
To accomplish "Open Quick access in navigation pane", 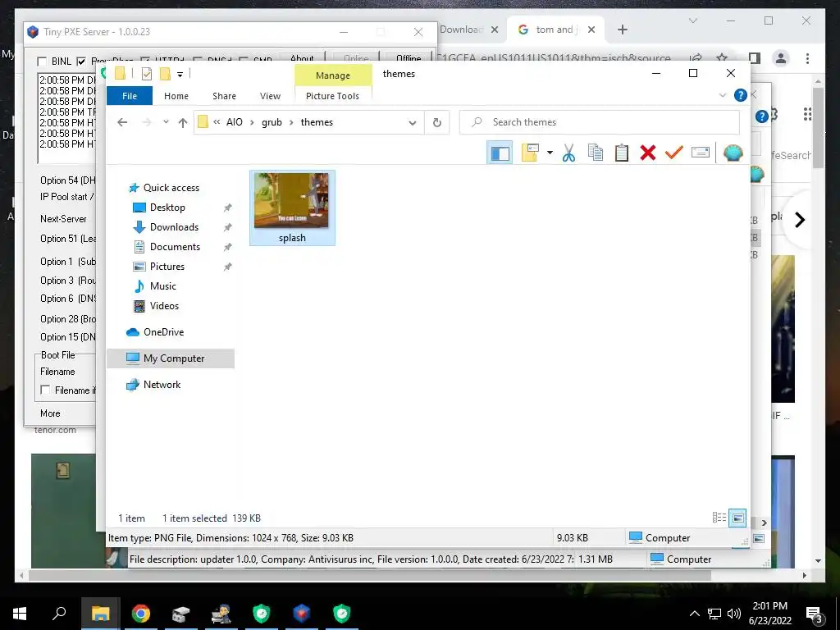I will 171,188.
